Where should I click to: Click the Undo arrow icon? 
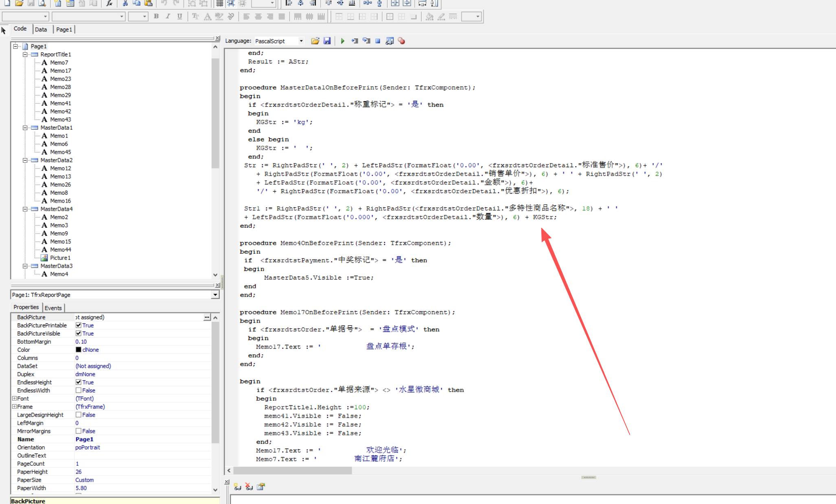[164, 3]
